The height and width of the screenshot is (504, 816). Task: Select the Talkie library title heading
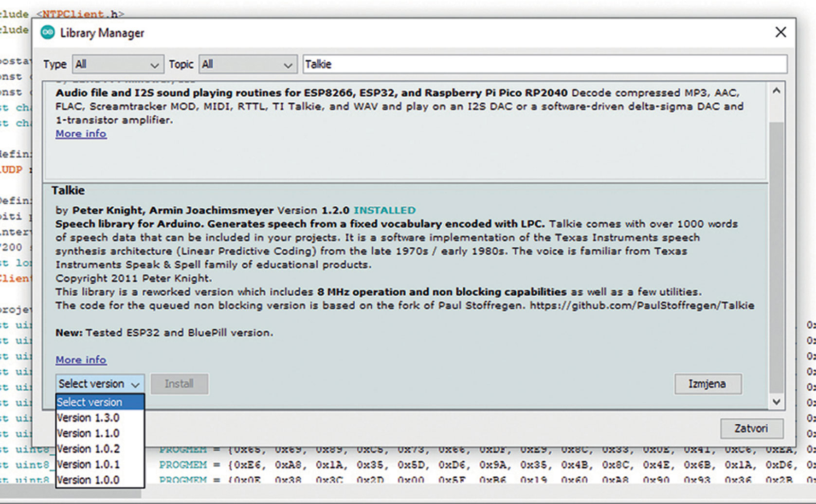click(68, 190)
